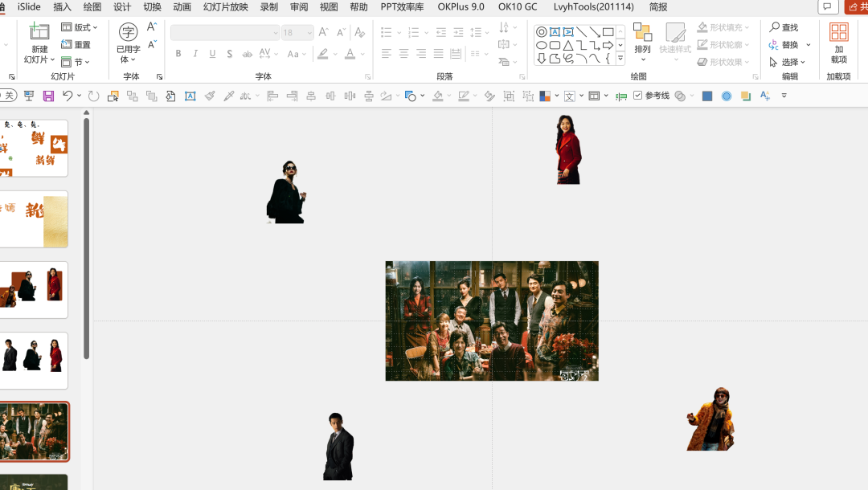Expand the shapes gallery more arrow
Viewport: 868px width, 490px height.
(620, 58)
